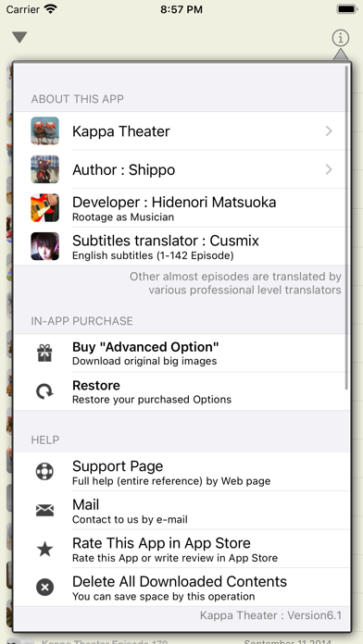Click the circular restore arrow icon
The width and height of the screenshot is (363, 644).
[44, 391]
